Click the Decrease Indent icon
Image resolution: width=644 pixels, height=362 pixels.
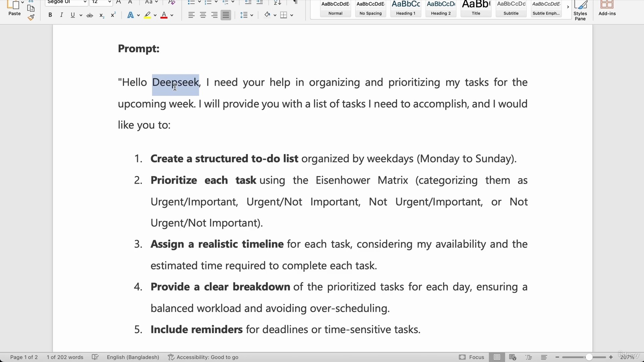point(248,2)
